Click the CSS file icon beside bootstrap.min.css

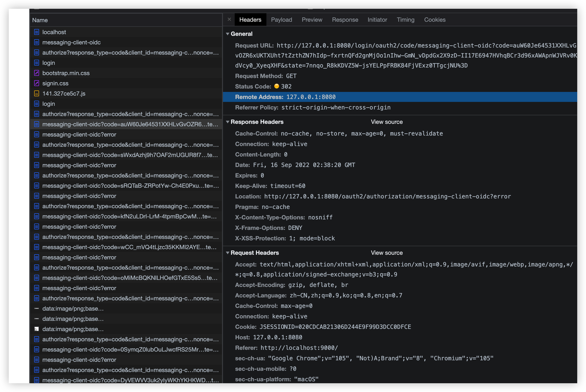coord(37,73)
